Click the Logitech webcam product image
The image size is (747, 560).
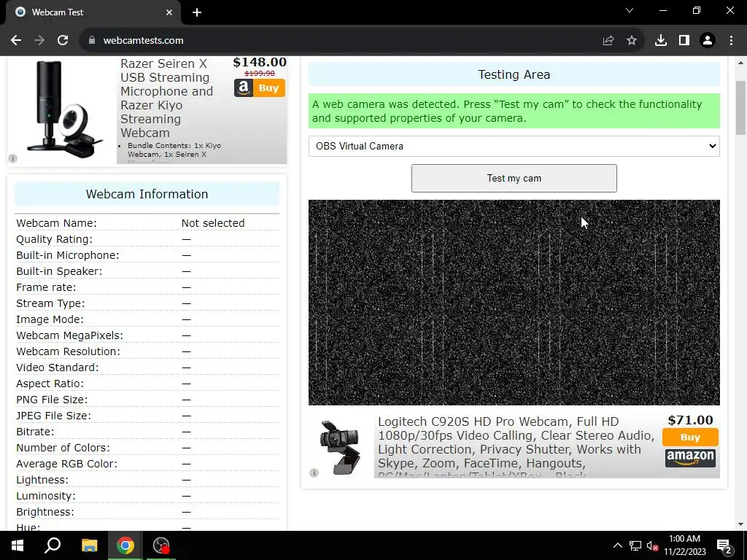pos(340,448)
